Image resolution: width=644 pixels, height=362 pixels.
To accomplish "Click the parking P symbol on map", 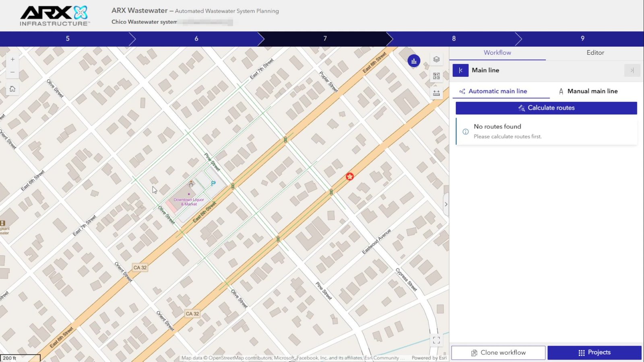I will pyautogui.click(x=213, y=183).
